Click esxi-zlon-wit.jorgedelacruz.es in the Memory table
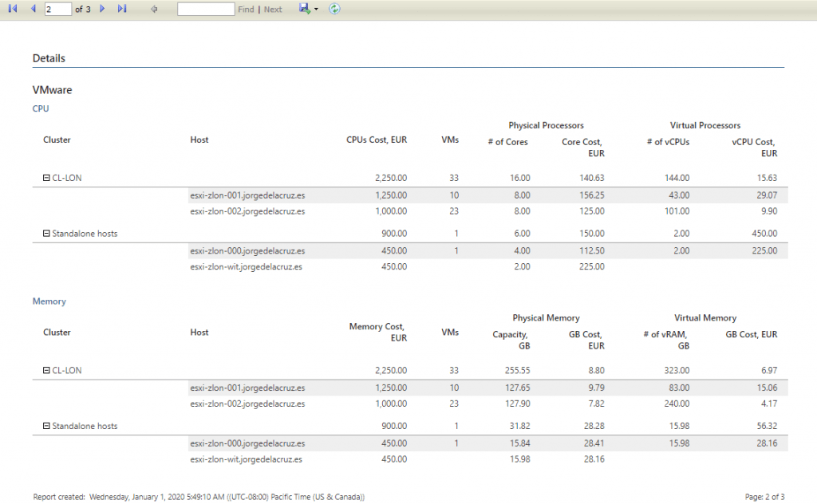 tap(246, 459)
